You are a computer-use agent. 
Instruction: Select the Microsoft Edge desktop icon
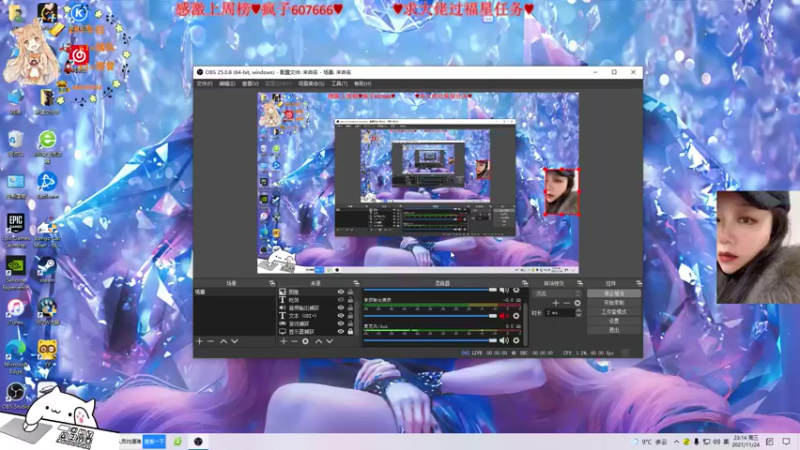click(15, 357)
